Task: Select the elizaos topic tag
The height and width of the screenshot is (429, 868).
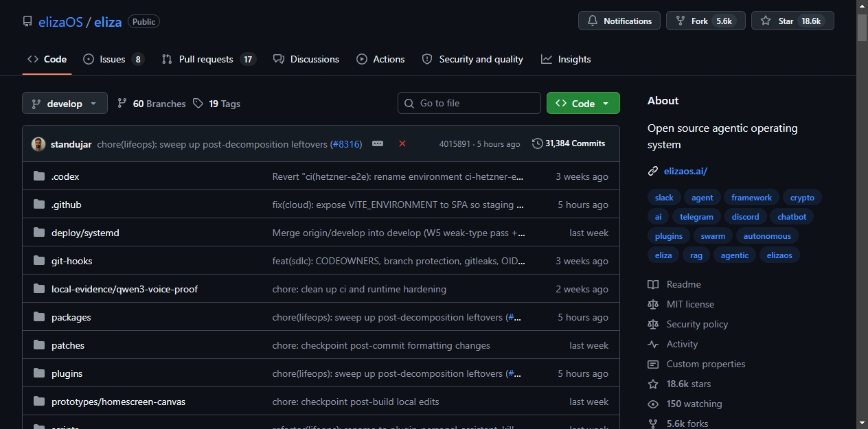Action: point(779,255)
